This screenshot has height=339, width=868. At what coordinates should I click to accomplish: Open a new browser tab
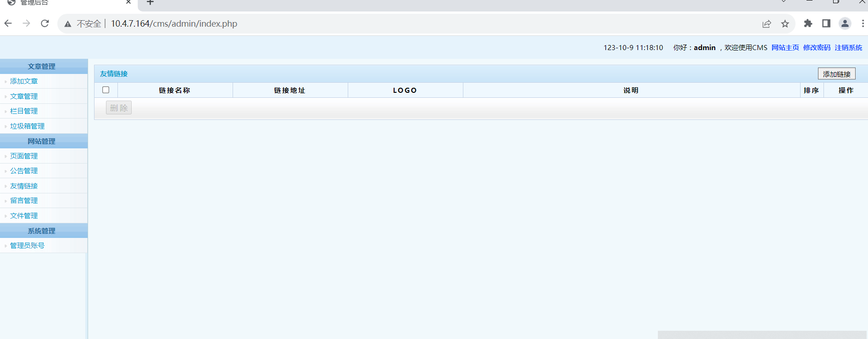point(150,2)
